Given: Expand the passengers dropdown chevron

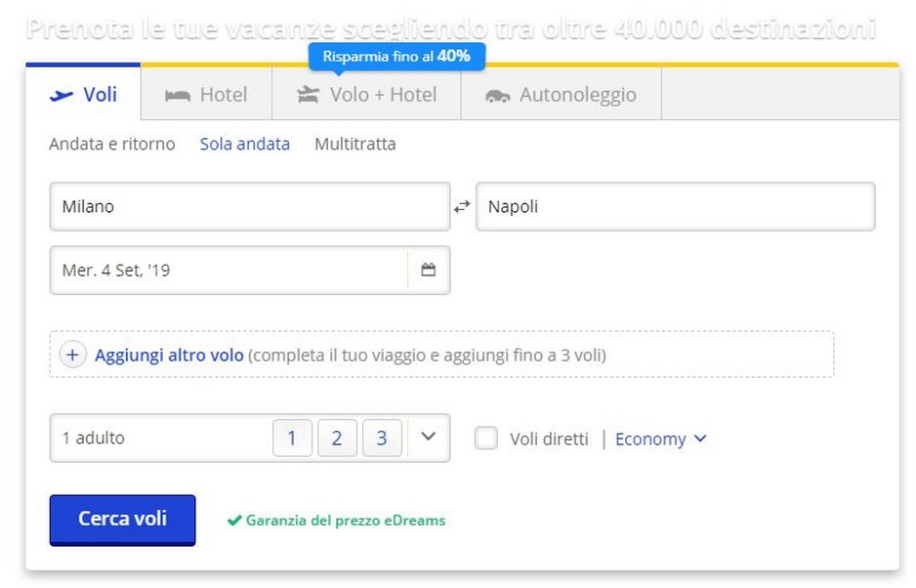Looking at the screenshot, I should [428, 437].
